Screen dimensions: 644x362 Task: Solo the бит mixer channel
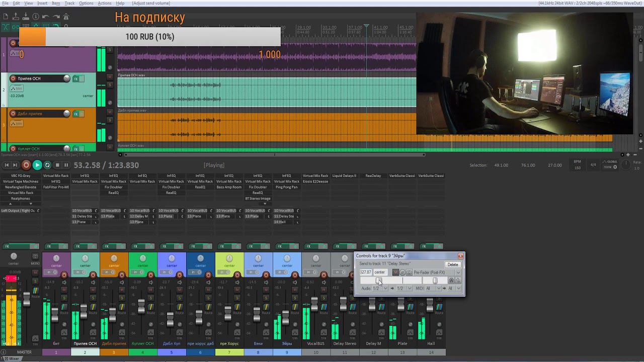coord(64,299)
